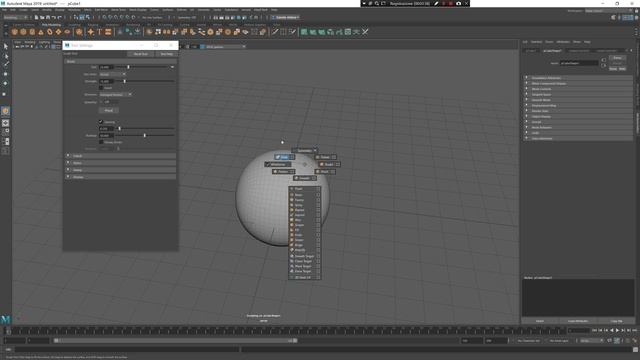Screen dimensions: 640x360
Task: Switch to the Rigging shelf tab
Action: (93, 25)
